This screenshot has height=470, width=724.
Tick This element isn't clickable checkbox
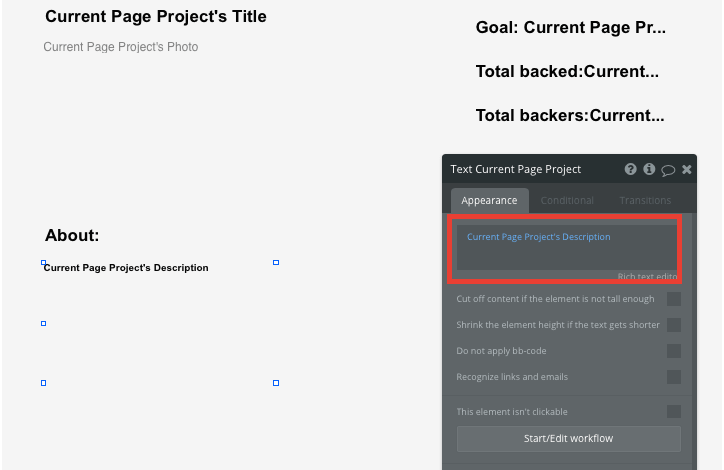[674, 411]
